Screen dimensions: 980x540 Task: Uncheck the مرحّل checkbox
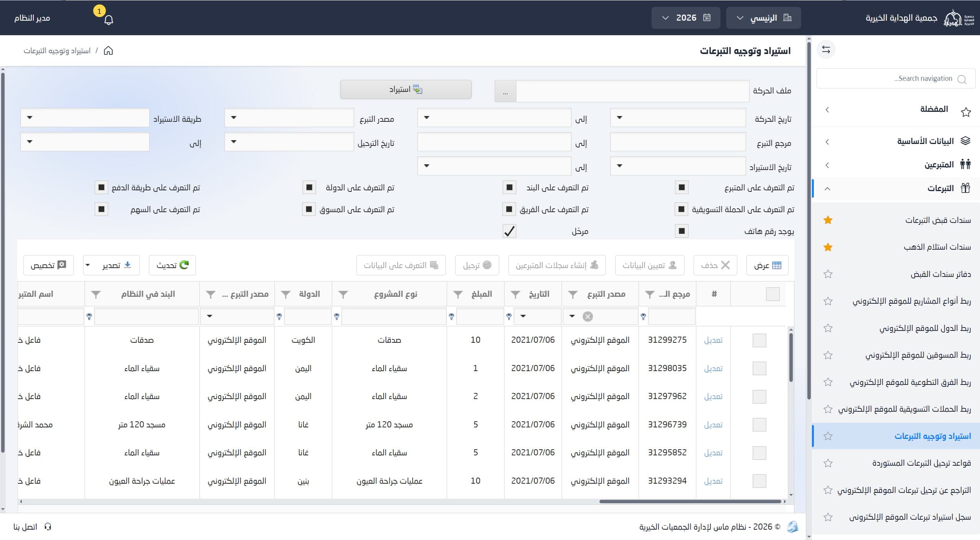(x=510, y=231)
